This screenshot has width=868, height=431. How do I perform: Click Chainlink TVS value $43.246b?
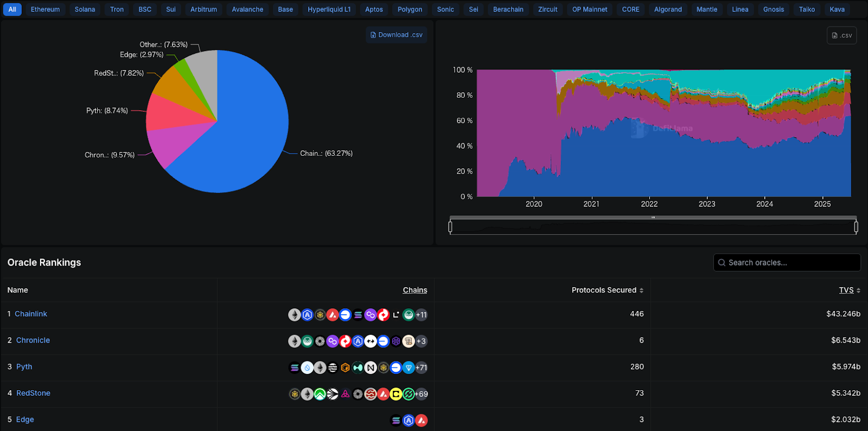843,314
